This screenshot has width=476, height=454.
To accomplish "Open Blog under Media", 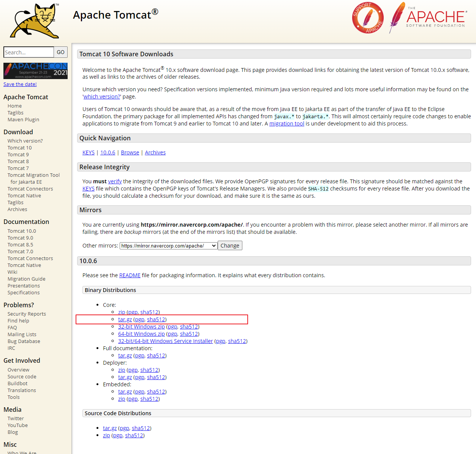I will coord(13,432).
